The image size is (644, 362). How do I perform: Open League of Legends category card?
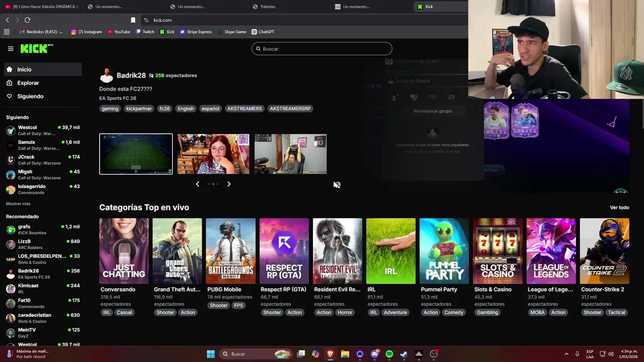coord(551,251)
